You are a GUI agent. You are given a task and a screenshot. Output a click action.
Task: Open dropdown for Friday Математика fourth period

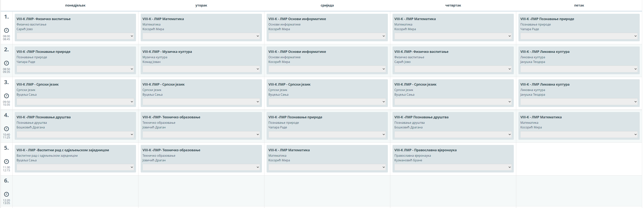(579, 135)
